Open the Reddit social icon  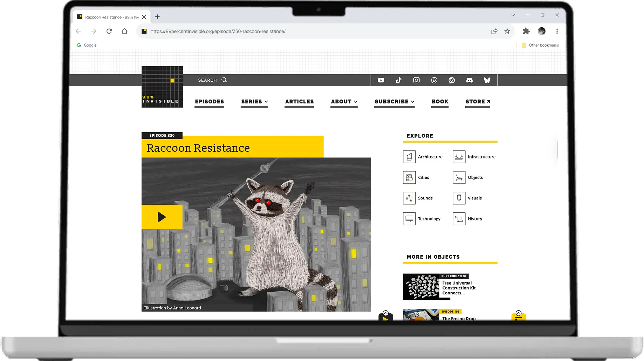452,80
